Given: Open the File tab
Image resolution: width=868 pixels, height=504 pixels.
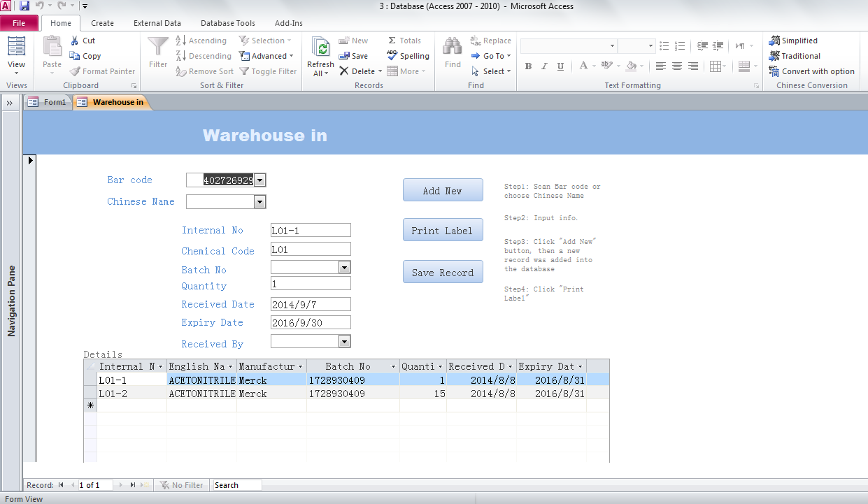Looking at the screenshot, I should click(x=19, y=23).
